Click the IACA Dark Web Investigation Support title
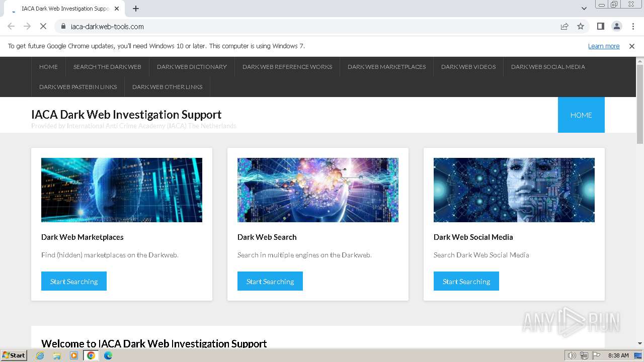The image size is (644, 362). click(126, 115)
